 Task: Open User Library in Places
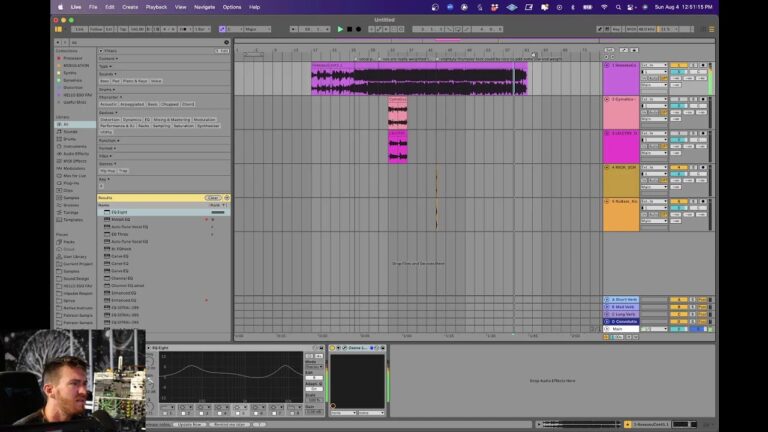pos(75,257)
